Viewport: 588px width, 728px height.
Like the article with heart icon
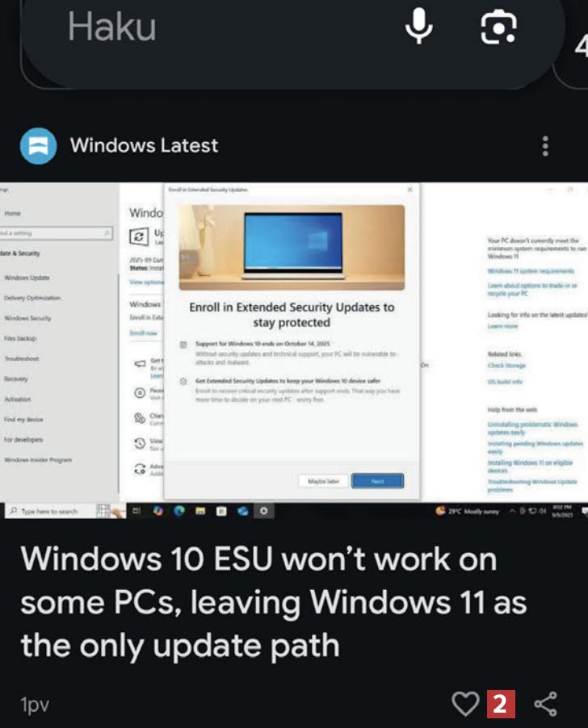(x=465, y=704)
